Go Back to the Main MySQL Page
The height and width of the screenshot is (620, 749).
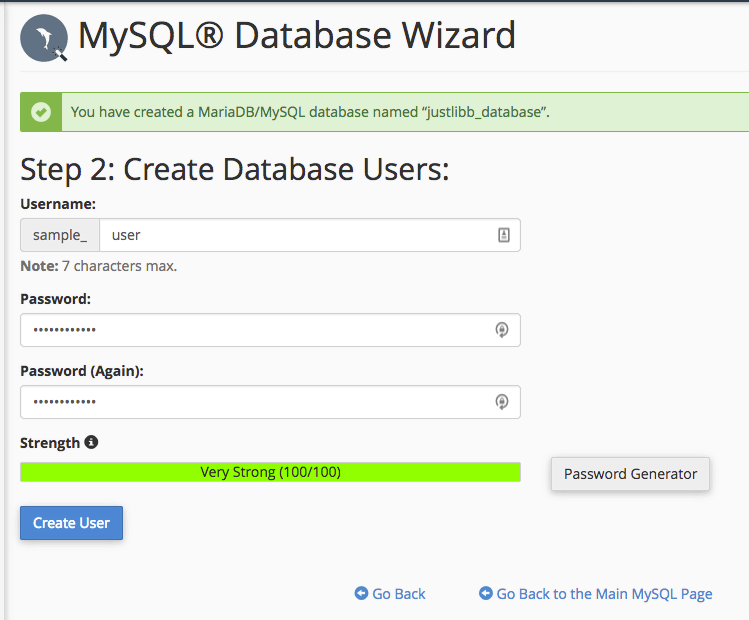604,594
